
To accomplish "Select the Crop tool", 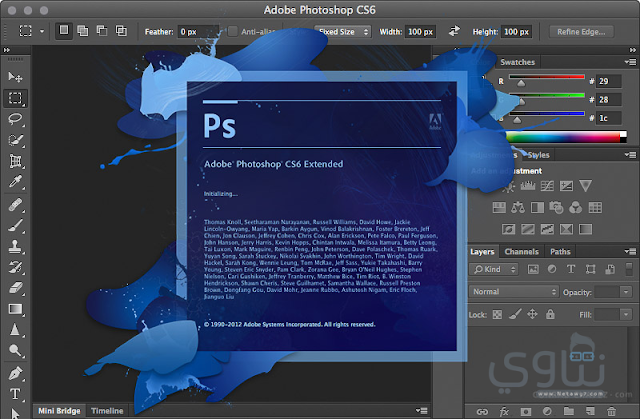I will coord(16,161).
